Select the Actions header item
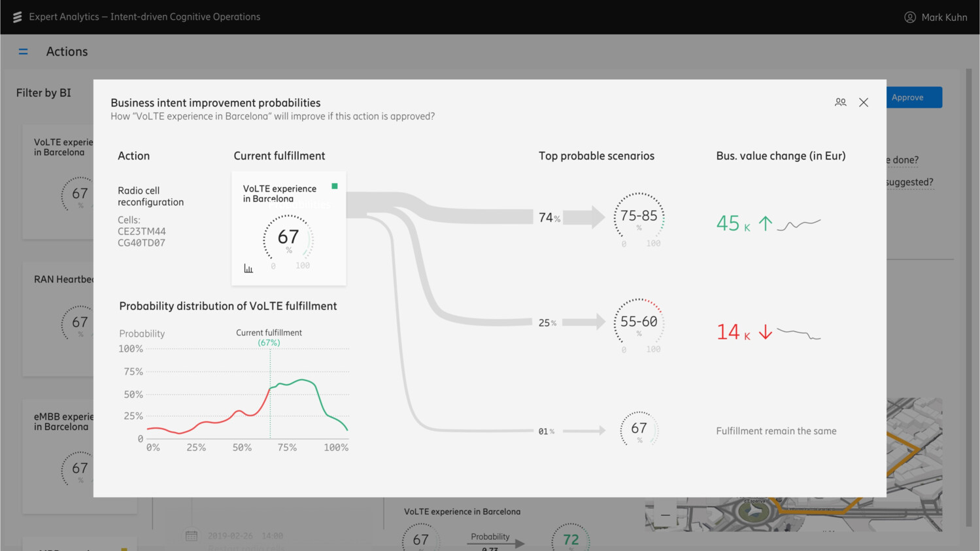980x551 pixels. (x=67, y=51)
